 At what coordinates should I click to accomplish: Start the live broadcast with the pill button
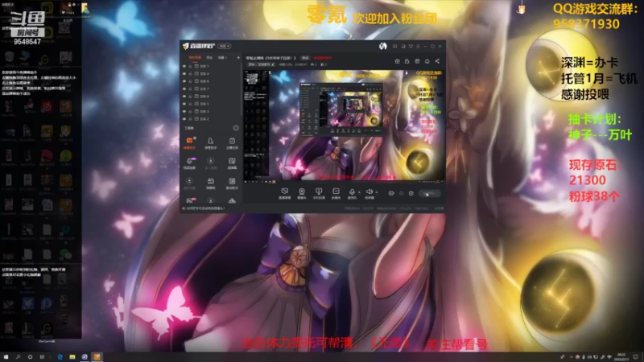click(430, 193)
